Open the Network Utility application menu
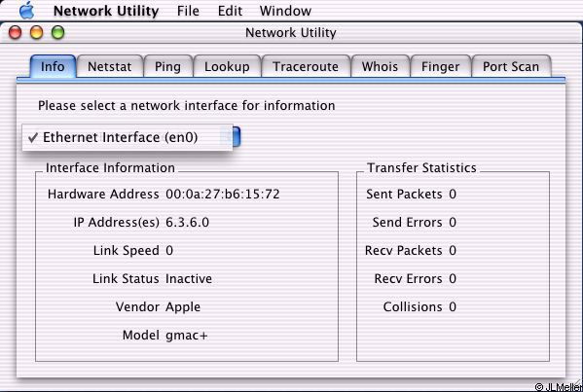 pyautogui.click(x=106, y=11)
